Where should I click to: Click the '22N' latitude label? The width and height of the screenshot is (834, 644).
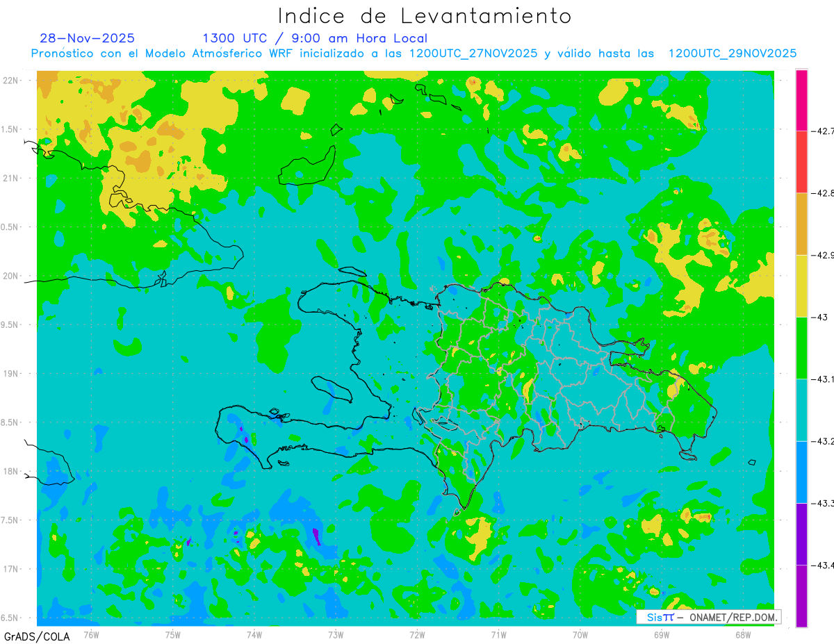(11, 80)
